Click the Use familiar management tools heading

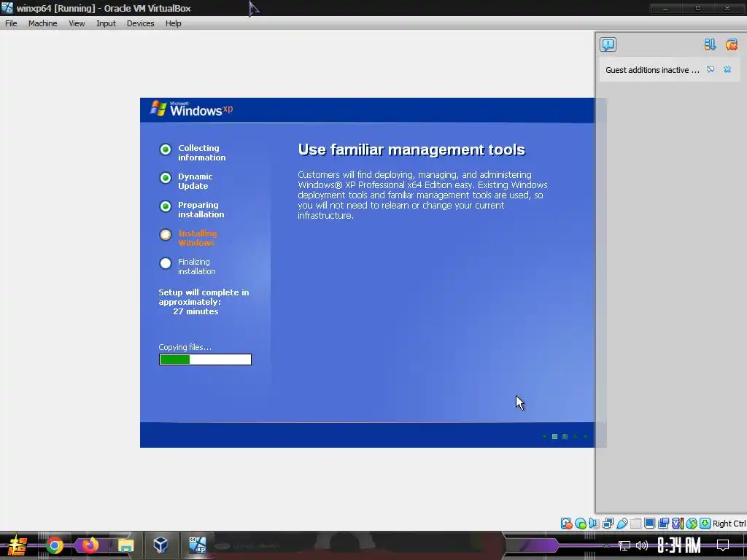[411, 149]
